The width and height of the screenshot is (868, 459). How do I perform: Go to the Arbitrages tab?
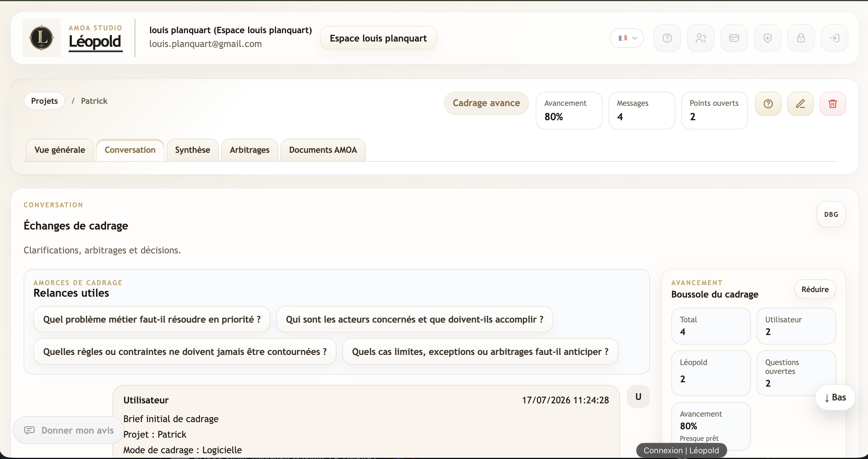click(249, 150)
